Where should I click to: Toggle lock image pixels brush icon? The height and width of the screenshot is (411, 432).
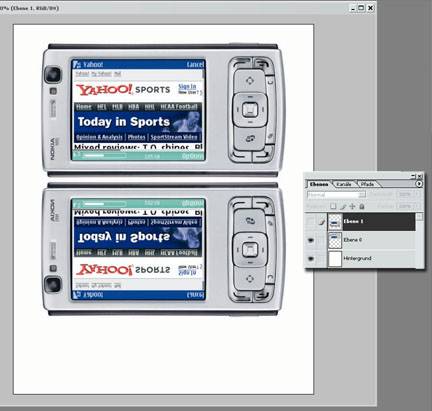pos(343,207)
